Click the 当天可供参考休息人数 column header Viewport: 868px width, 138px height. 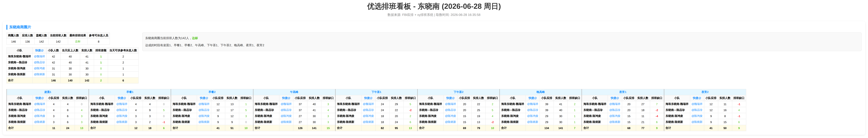tap(123, 50)
